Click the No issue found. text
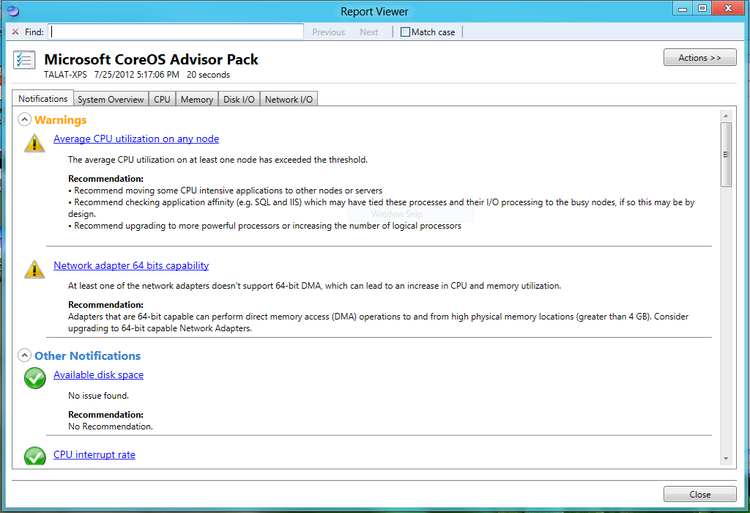The width and height of the screenshot is (750, 513). (x=99, y=395)
